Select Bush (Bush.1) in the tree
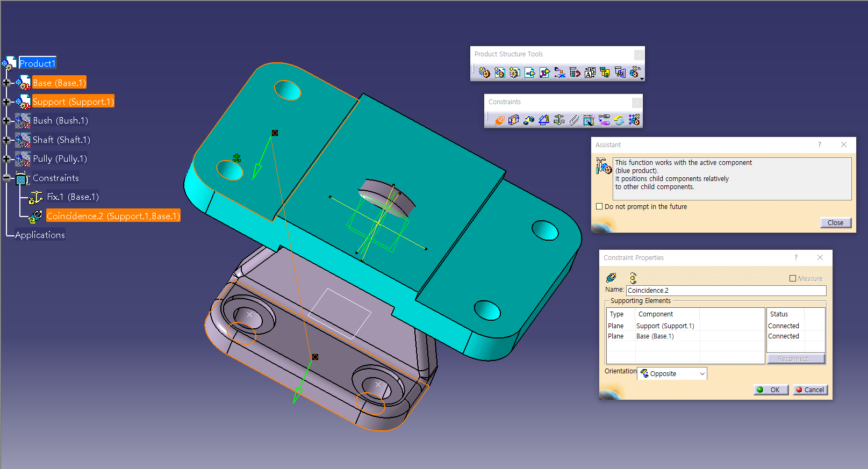This screenshot has width=868, height=469. pyautogui.click(x=60, y=121)
